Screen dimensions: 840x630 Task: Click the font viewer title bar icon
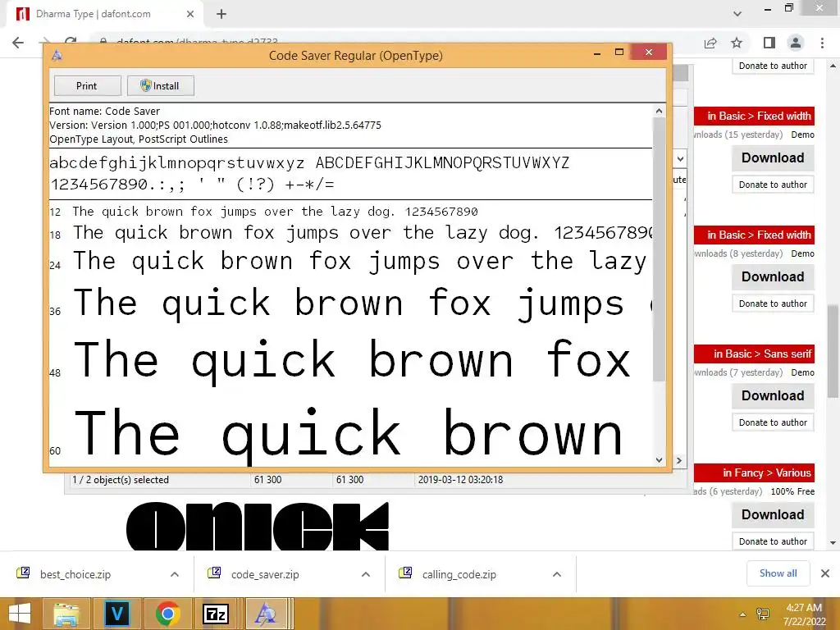click(x=57, y=55)
